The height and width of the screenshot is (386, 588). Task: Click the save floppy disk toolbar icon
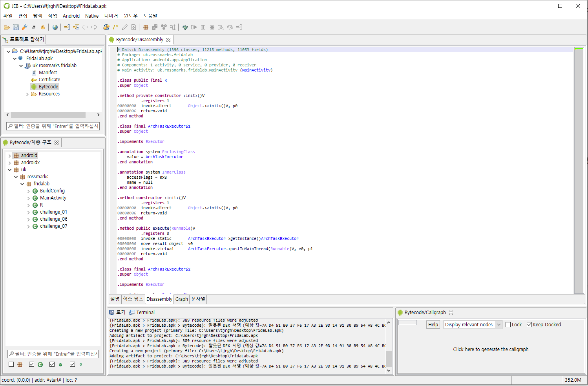click(x=16, y=27)
